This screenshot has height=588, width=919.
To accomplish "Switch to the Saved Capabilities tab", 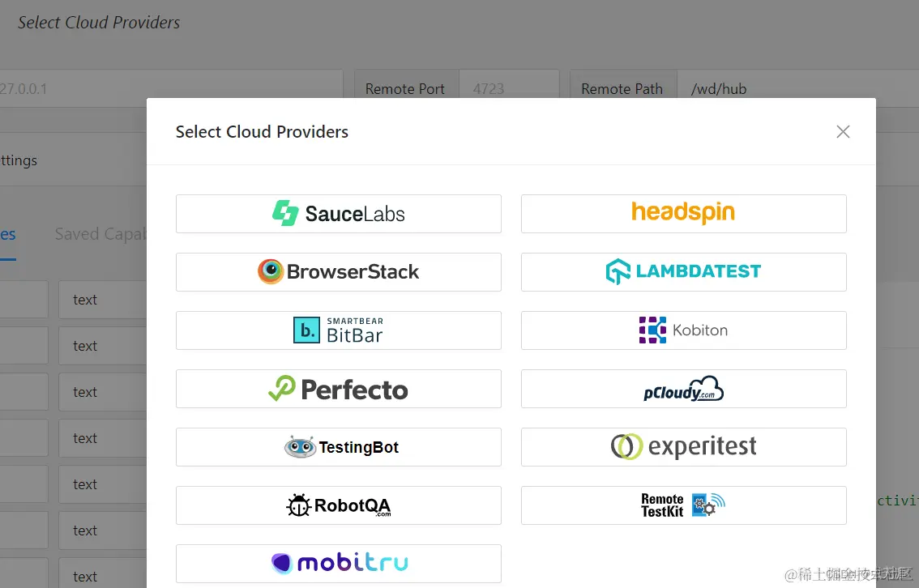I will 100,234.
